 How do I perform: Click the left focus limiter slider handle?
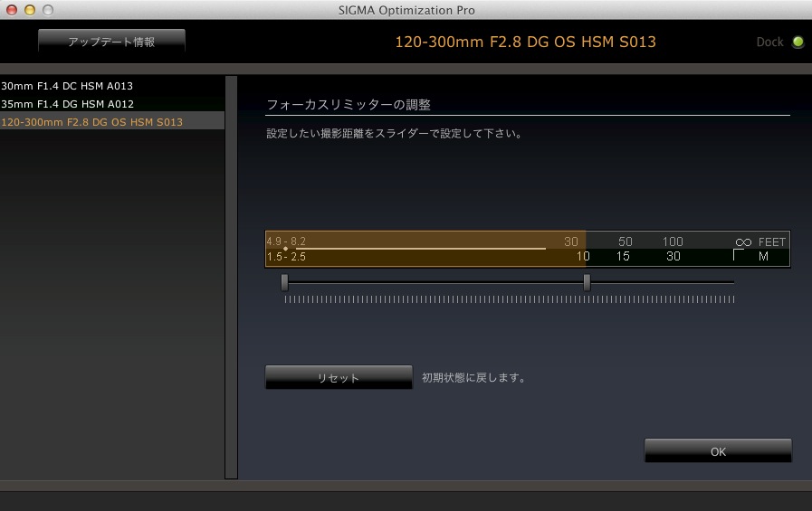(x=284, y=282)
